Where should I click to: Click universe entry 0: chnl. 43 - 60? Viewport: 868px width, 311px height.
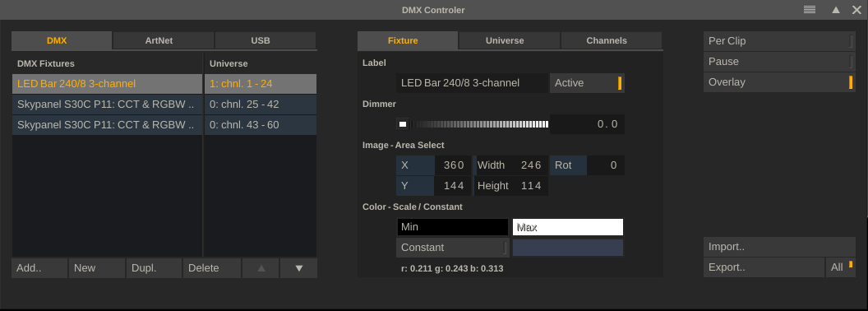pyautogui.click(x=261, y=125)
